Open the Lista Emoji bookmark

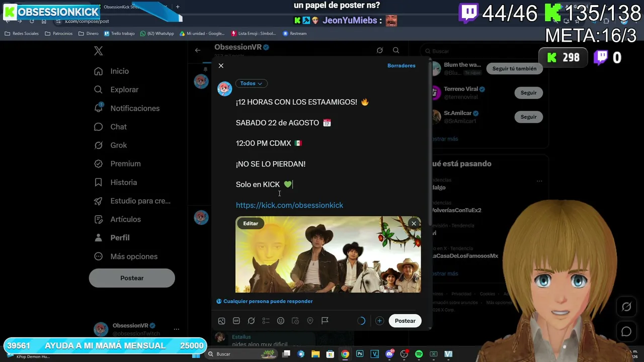pos(254,34)
